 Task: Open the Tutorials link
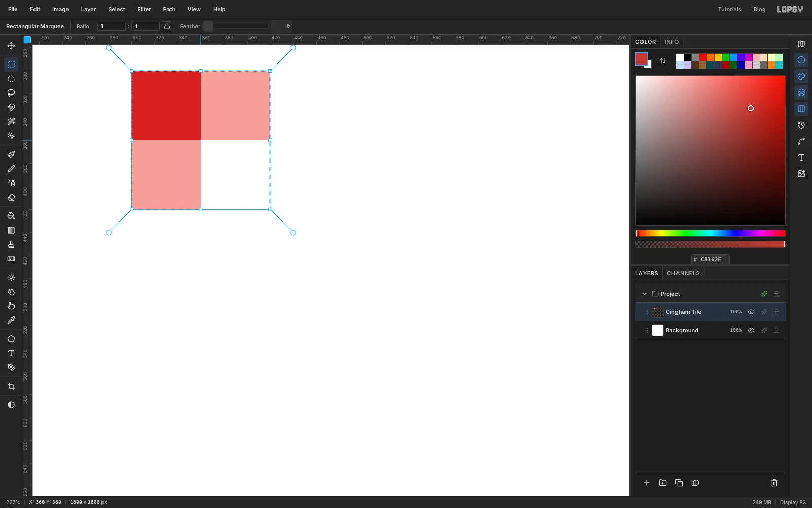coord(729,9)
